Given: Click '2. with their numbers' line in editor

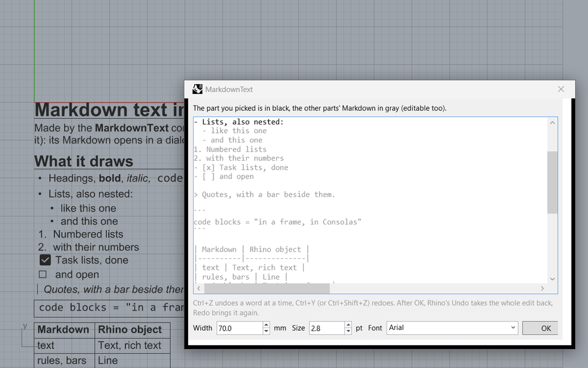Looking at the screenshot, I should [x=239, y=158].
